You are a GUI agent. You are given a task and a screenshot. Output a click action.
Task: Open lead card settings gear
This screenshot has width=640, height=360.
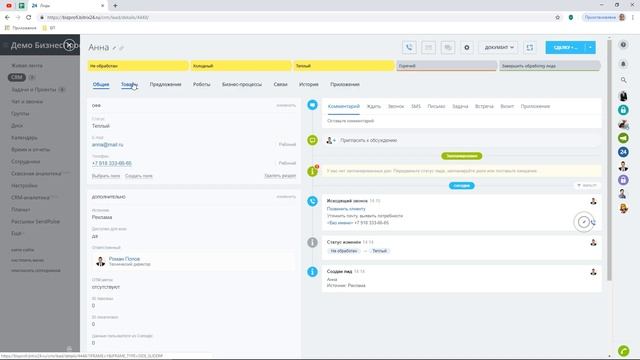pos(467,47)
